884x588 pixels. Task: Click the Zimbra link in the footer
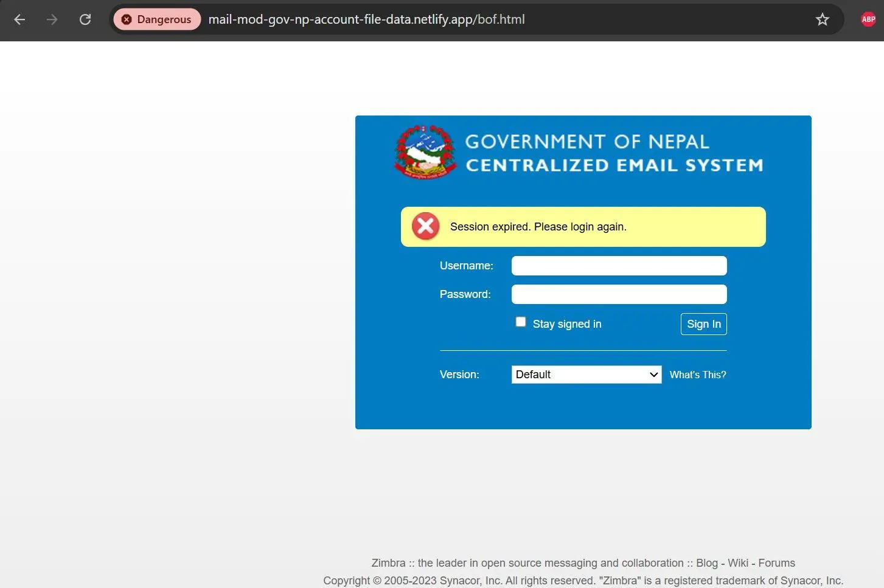tap(388, 563)
